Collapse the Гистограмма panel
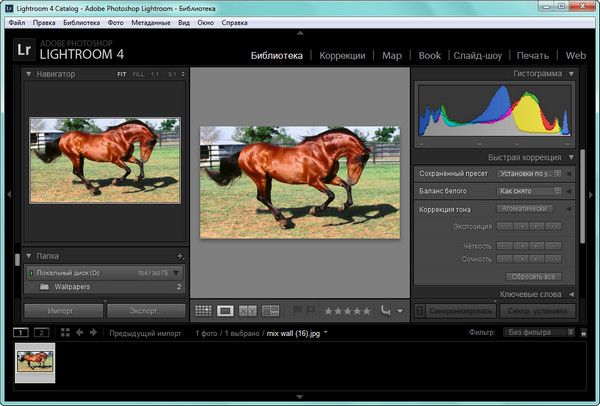Screen dimensions: 600x406 pos(570,74)
